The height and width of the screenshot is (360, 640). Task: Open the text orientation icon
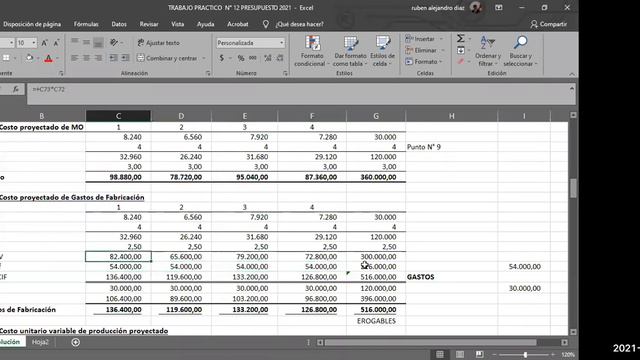114,42
